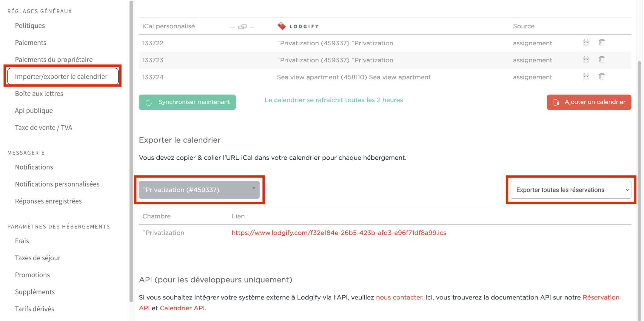Viewport: 644px width, 321px height.
Task: Click the sidebar vertical scrollbar
Action: click(x=131, y=149)
